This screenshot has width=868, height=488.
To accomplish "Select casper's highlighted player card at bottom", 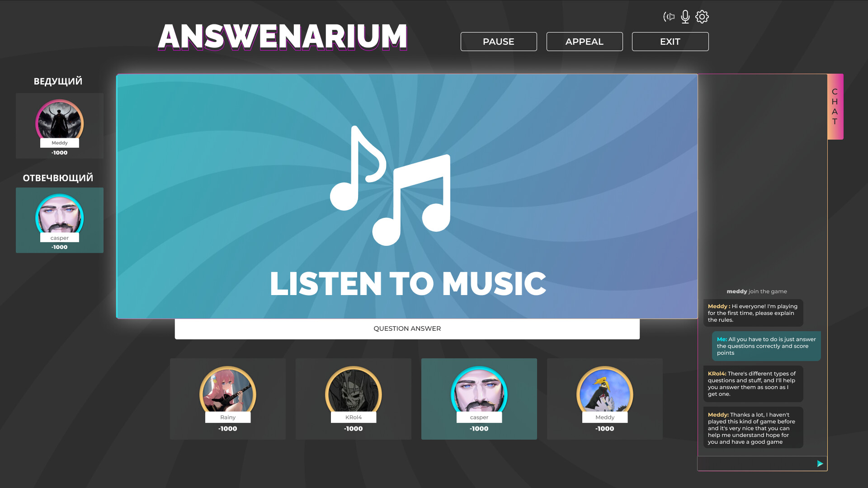I will [x=479, y=399].
